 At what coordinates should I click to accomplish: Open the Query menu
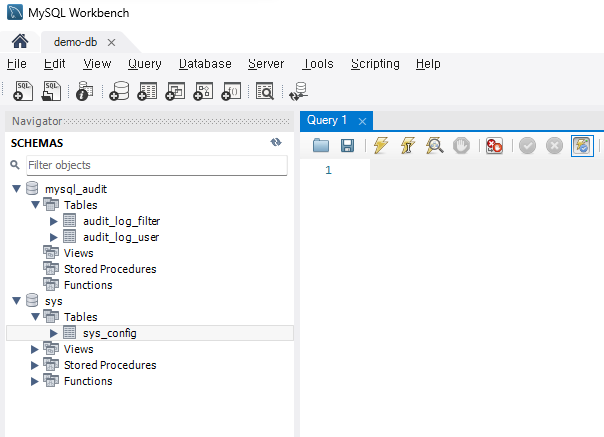click(x=145, y=64)
